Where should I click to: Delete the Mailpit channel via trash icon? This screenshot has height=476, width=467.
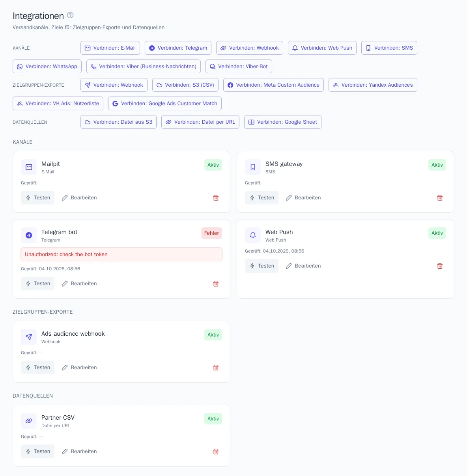click(x=216, y=198)
